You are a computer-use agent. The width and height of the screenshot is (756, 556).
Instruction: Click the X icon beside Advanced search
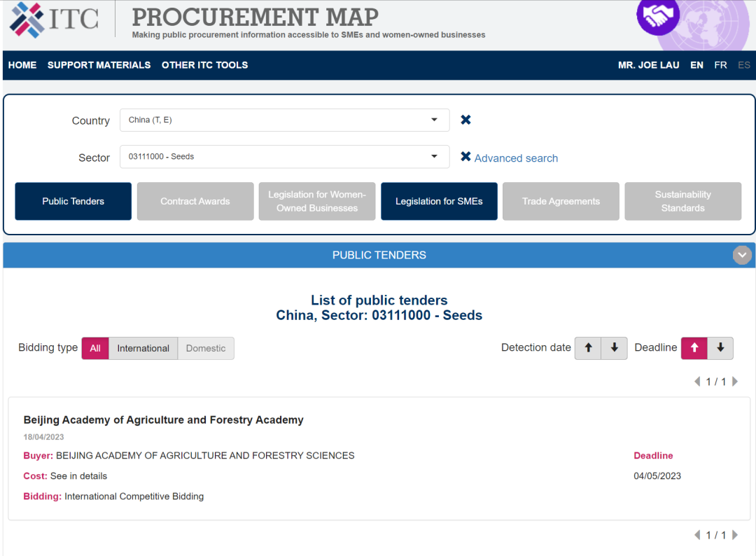pos(465,157)
